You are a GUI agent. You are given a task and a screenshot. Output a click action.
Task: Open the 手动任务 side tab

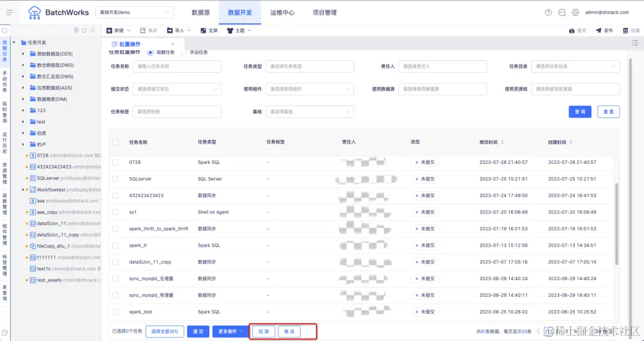[x=5, y=81]
